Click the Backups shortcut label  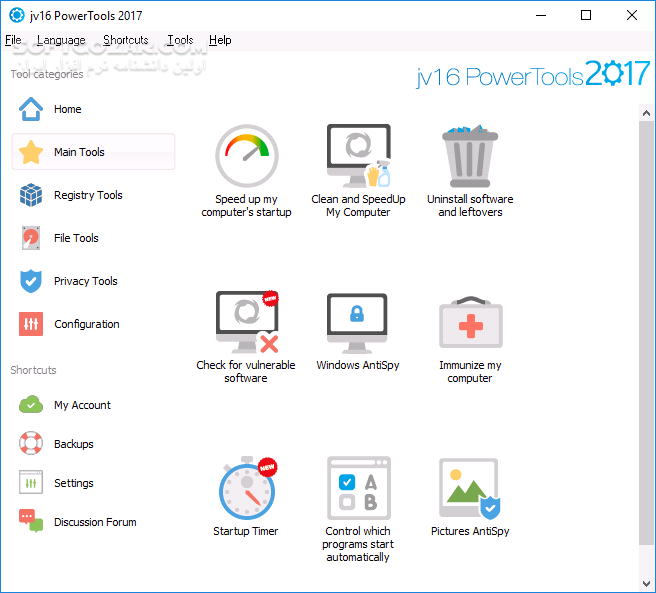pyautogui.click(x=74, y=444)
